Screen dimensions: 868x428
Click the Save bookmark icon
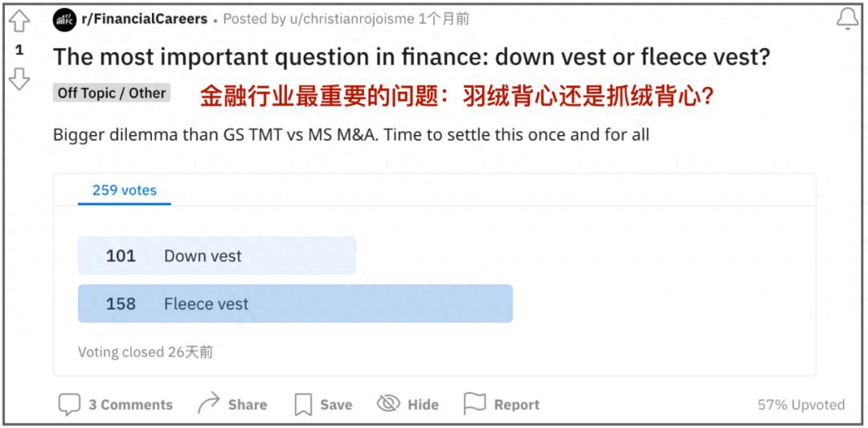tap(302, 404)
